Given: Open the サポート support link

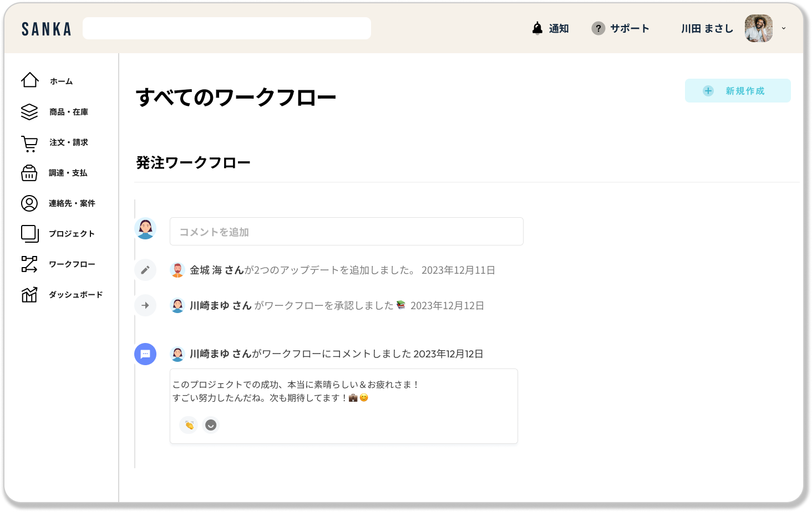Looking at the screenshot, I should (x=630, y=29).
